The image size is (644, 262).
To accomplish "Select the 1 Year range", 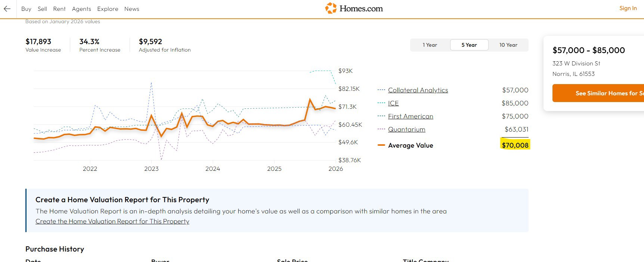I will [x=430, y=45].
